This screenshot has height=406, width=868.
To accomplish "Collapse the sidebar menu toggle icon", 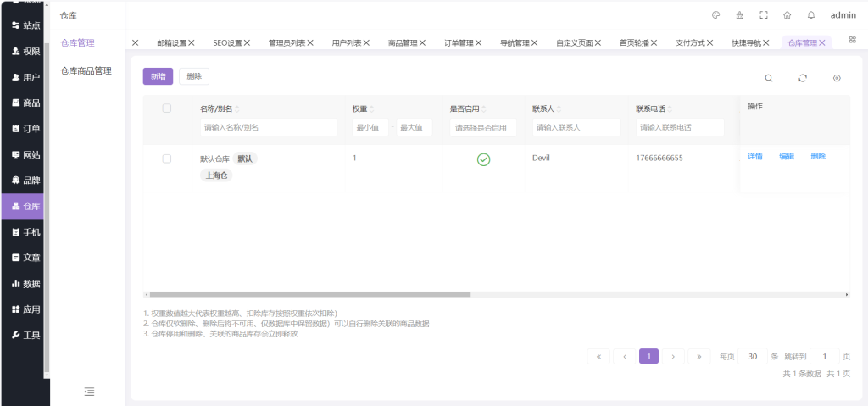I will pyautogui.click(x=89, y=392).
